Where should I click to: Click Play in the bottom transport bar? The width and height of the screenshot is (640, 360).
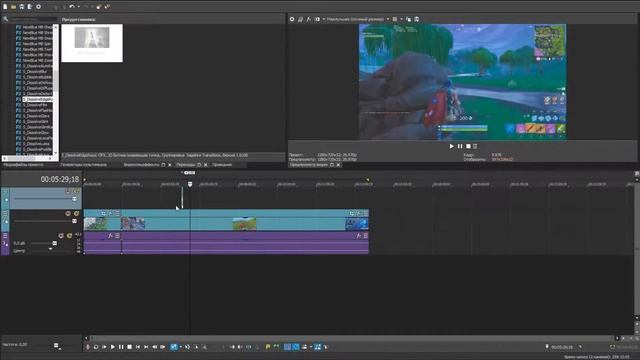(113, 347)
